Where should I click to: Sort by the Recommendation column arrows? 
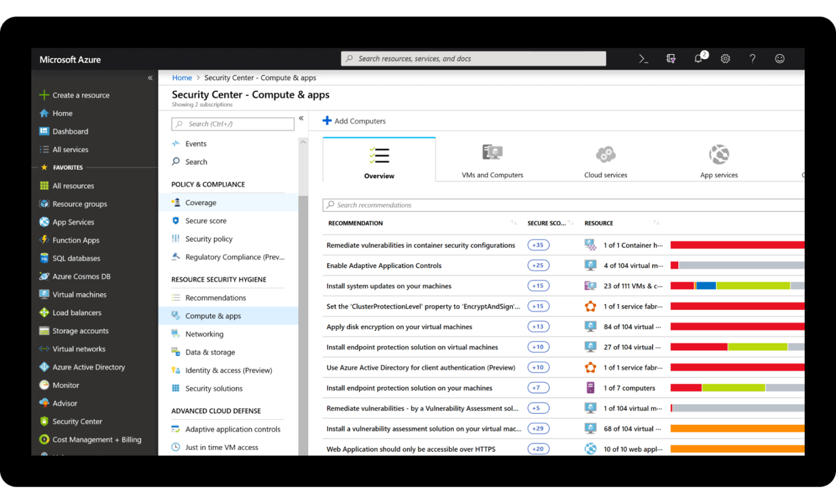(x=514, y=223)
